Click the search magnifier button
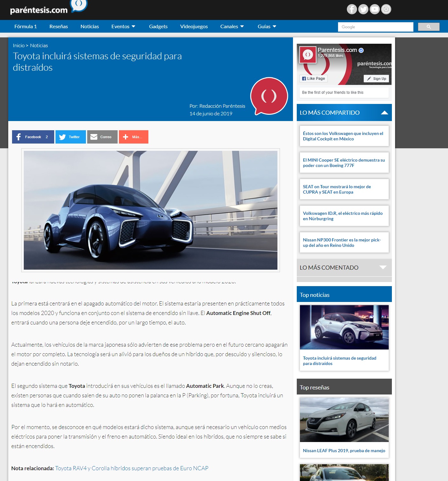 click(429, 27)
